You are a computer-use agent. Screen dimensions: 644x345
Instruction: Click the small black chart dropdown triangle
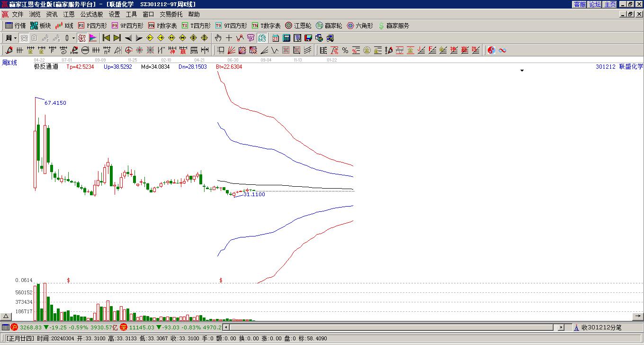[x=522, y=71]
